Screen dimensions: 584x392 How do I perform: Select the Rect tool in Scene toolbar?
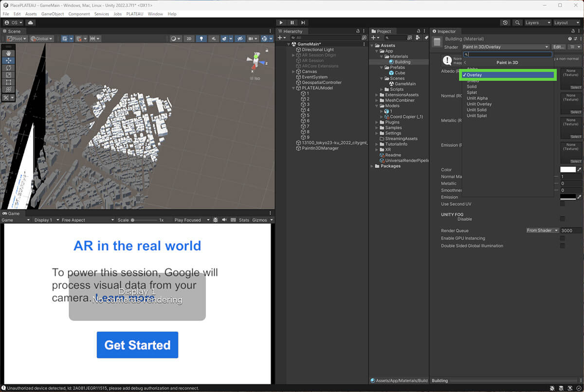click(8, 82)
